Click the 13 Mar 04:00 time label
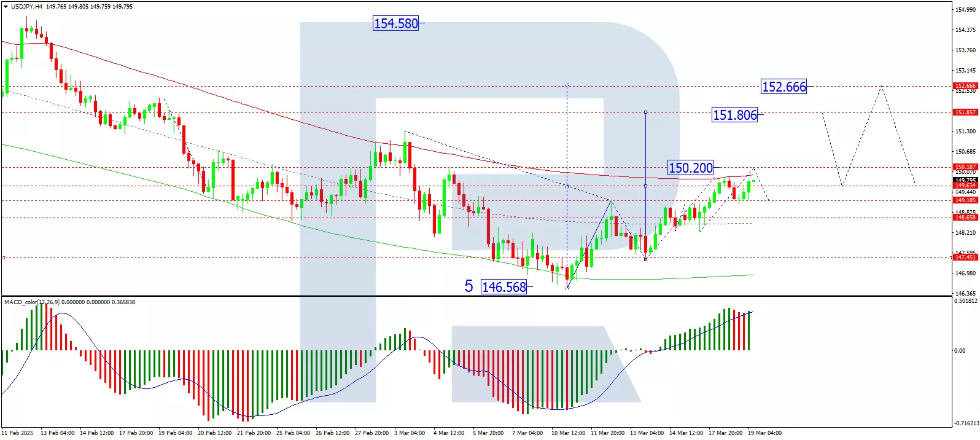Image resolution: width=980 pixels, height=440 pixels. tap(647, 433)
